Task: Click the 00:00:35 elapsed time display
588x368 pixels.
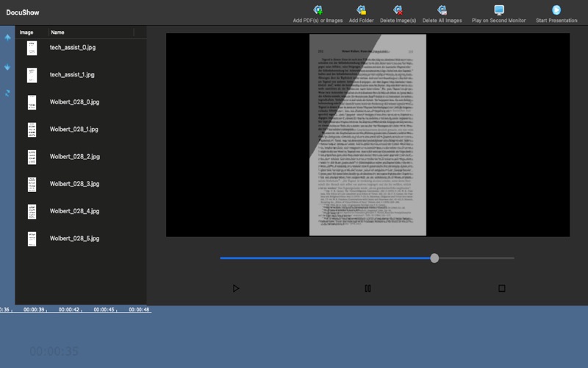Action: [54, 352]
